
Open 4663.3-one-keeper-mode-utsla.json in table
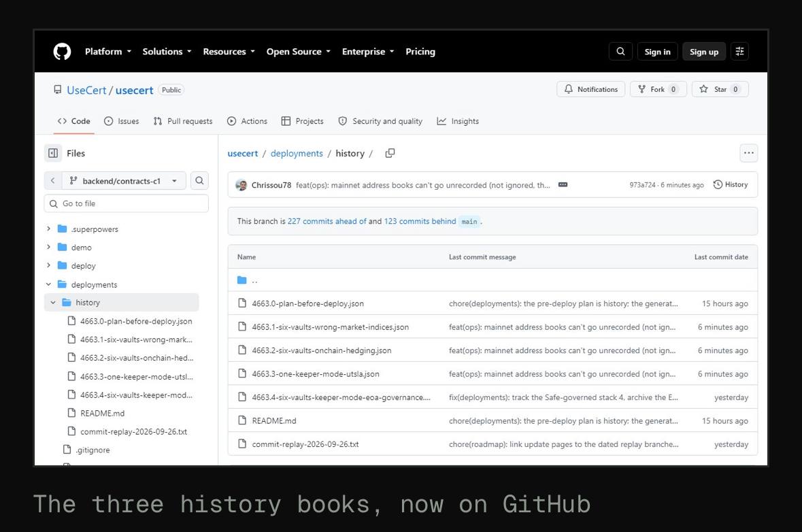[316, 374]
